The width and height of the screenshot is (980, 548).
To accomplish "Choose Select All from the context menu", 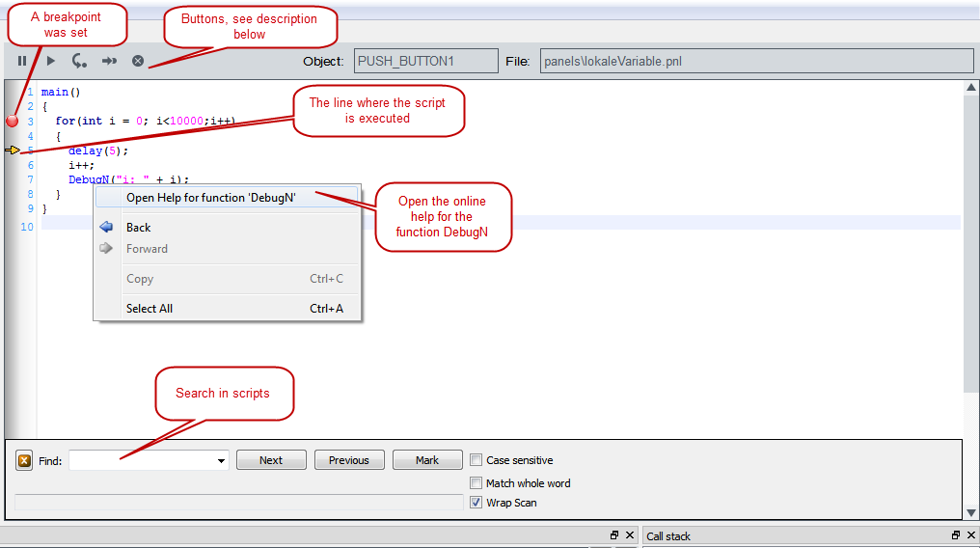I will (150, 309).
